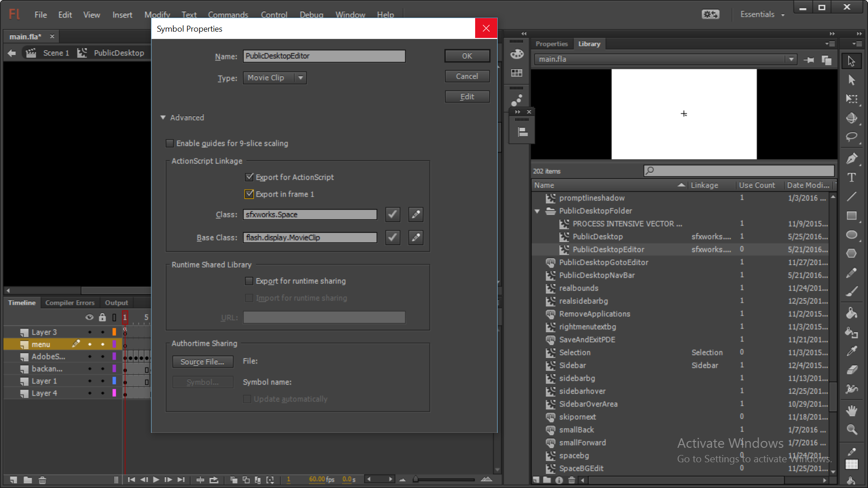Select the Zoom magnifier tool
This screenshot has height=488, width=868.
pyautogui.click(x=851, y=429)
